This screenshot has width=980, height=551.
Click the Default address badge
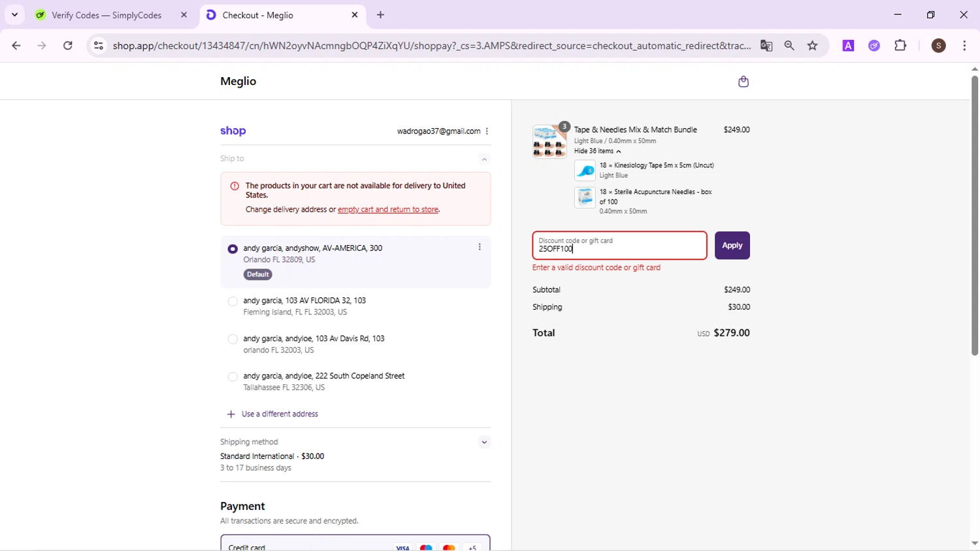pyautogui.click(x=258, y=275)
